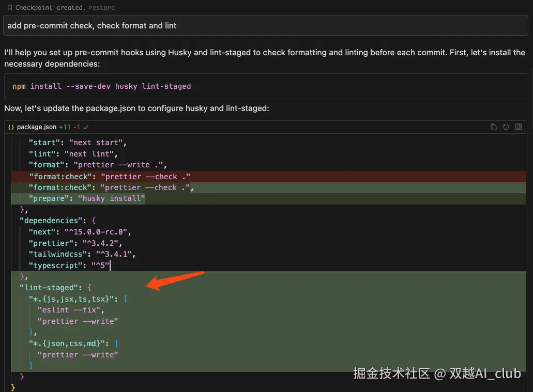Viewport: 533px width, 392px height.
Task: Click the checkpoint bookmark icon
Action: 10,7
